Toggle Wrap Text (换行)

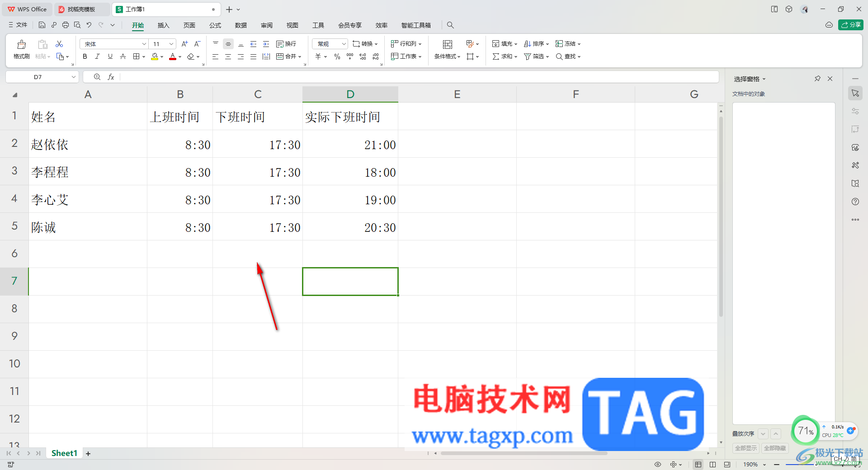pos(286,44)
